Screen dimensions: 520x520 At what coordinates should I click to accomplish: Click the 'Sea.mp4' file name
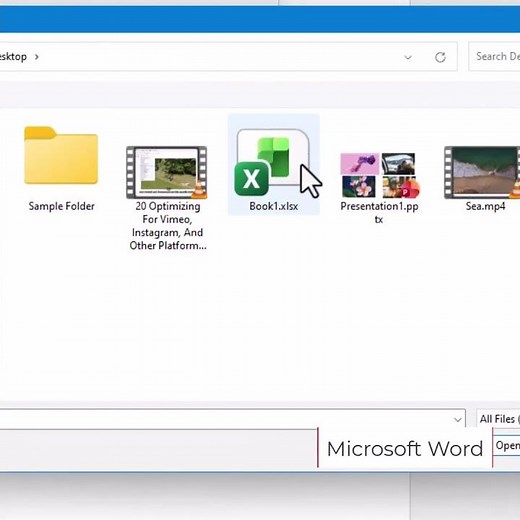(485, 206)
